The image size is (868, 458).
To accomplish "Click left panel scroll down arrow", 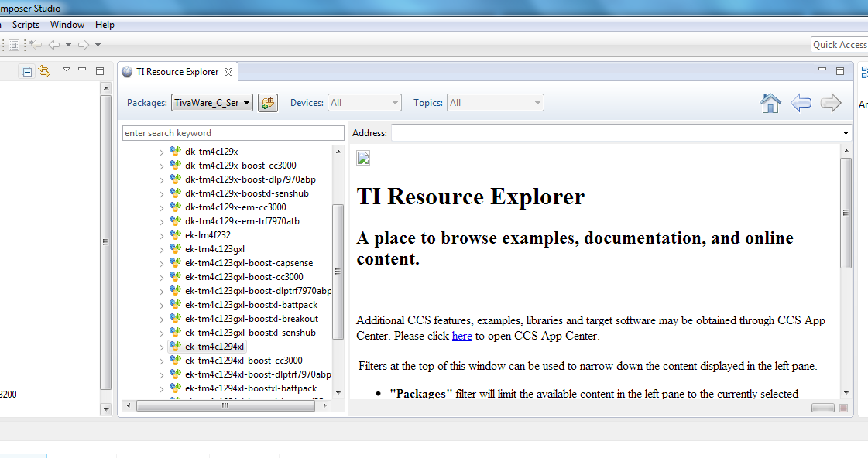I will click(106, 409).
